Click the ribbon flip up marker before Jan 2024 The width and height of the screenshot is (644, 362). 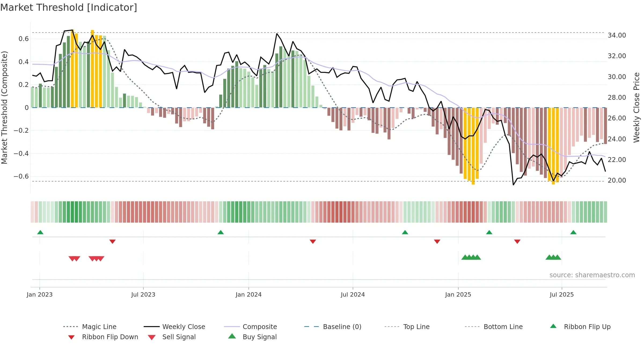coord(221,232)
